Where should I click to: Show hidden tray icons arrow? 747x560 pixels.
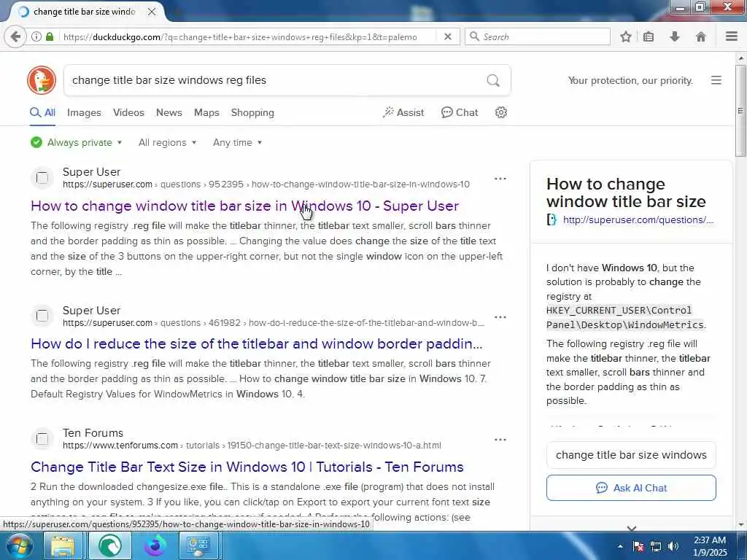pos(620,546)
